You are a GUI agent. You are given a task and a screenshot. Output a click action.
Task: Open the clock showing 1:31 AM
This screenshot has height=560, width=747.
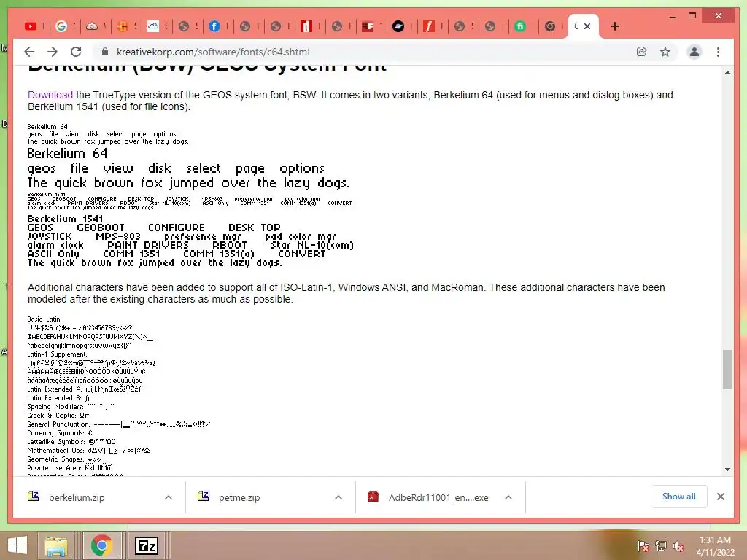[715, 546]
